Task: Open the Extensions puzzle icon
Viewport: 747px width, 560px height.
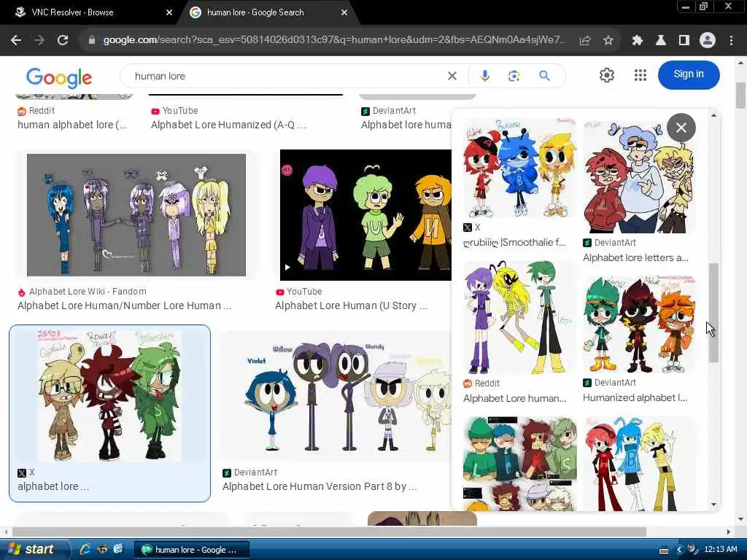Action: pos(638,41)
